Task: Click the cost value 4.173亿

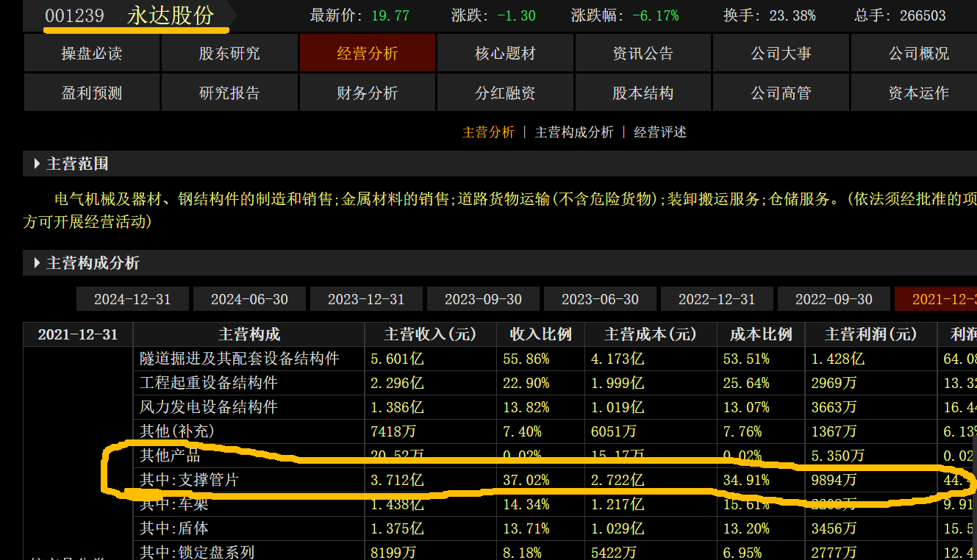Action: pyautogui.click(x=618, y=359)
